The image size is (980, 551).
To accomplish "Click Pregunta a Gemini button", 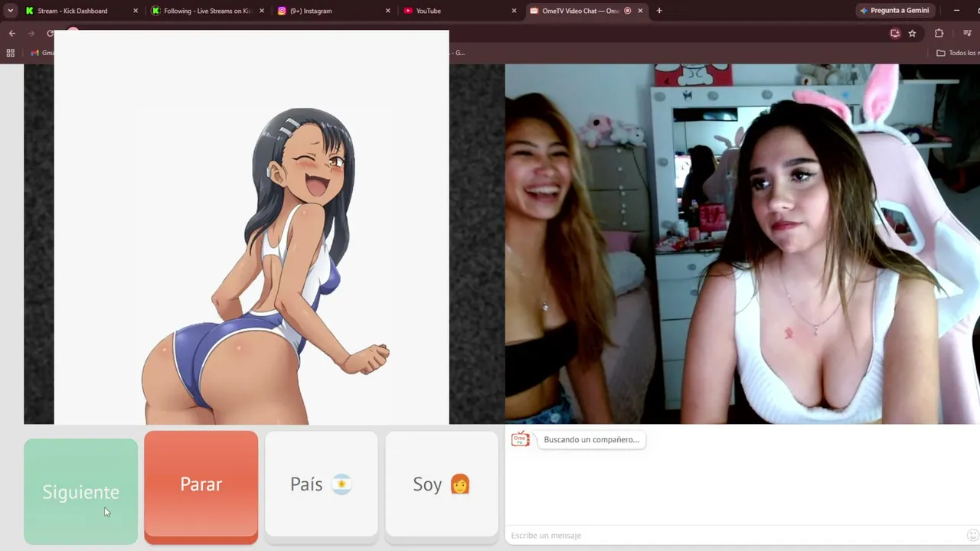I will coord(893,11).
